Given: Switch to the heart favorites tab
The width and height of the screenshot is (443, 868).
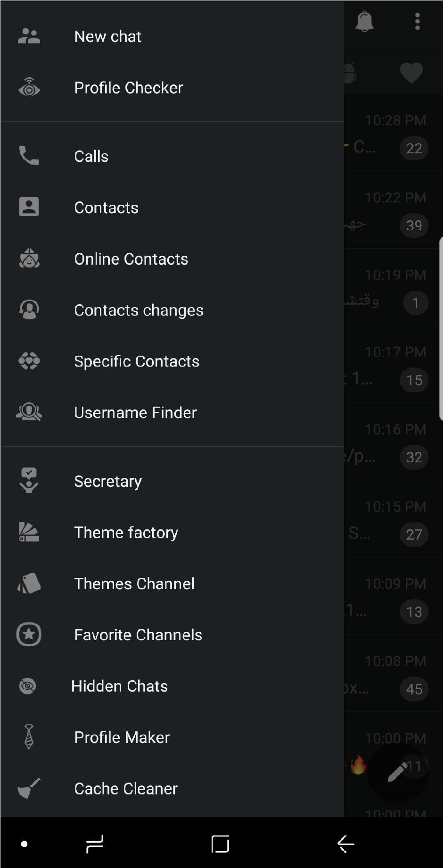Looking at the screenshot, I should (411, 73).
